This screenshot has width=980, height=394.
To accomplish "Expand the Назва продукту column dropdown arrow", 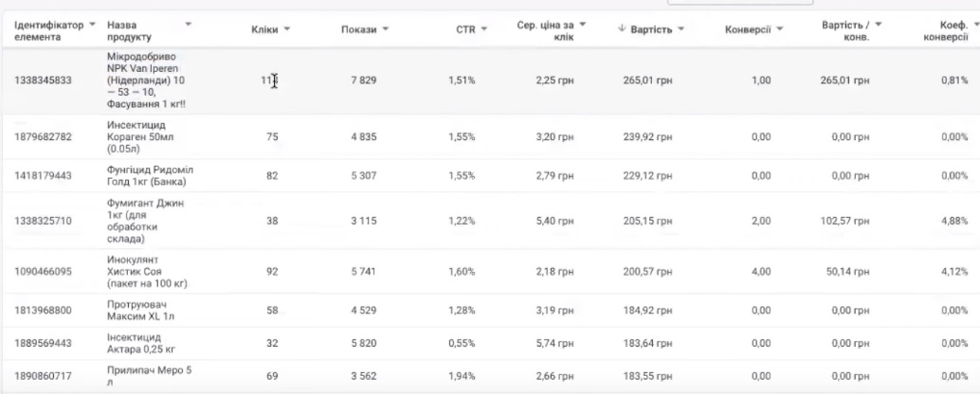I will click(188, 23).
